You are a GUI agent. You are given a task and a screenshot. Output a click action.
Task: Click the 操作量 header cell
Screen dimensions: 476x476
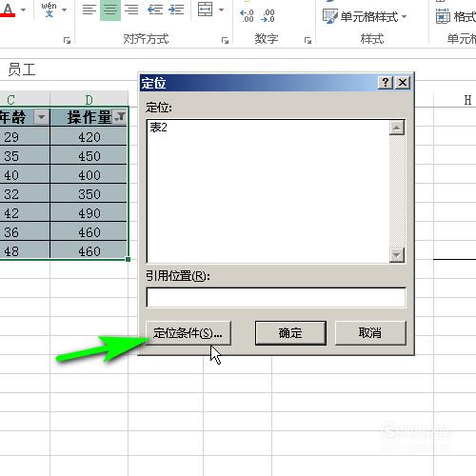(89, 117)
